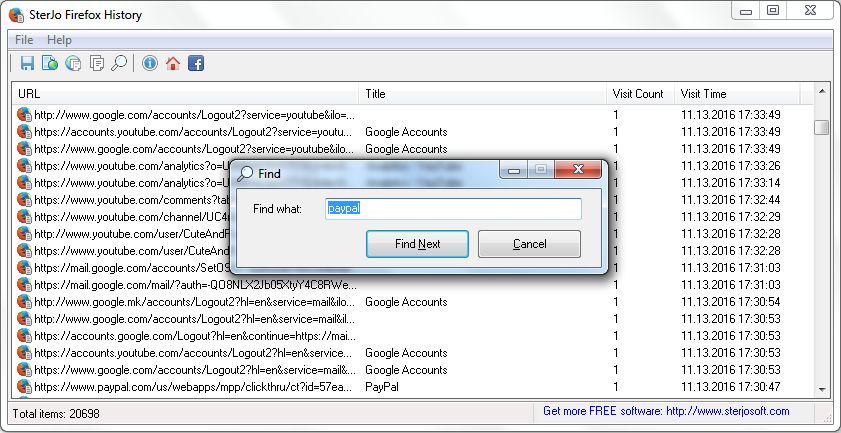Screen dimensions: 841x433
Task: Click Firefox icon of google.mk Logout2 row
Action: click(x=24, y=302)
